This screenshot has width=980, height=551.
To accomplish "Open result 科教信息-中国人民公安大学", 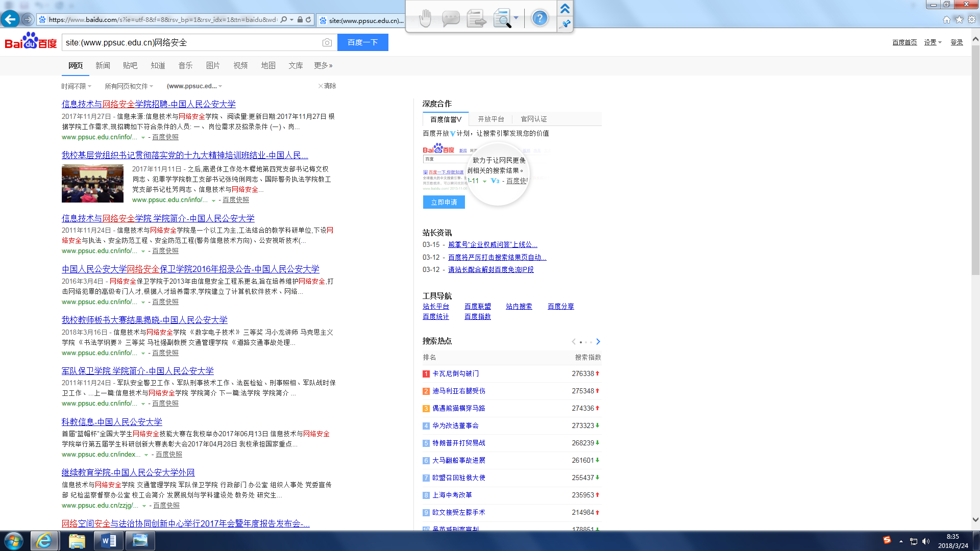I will pos(112,422).
